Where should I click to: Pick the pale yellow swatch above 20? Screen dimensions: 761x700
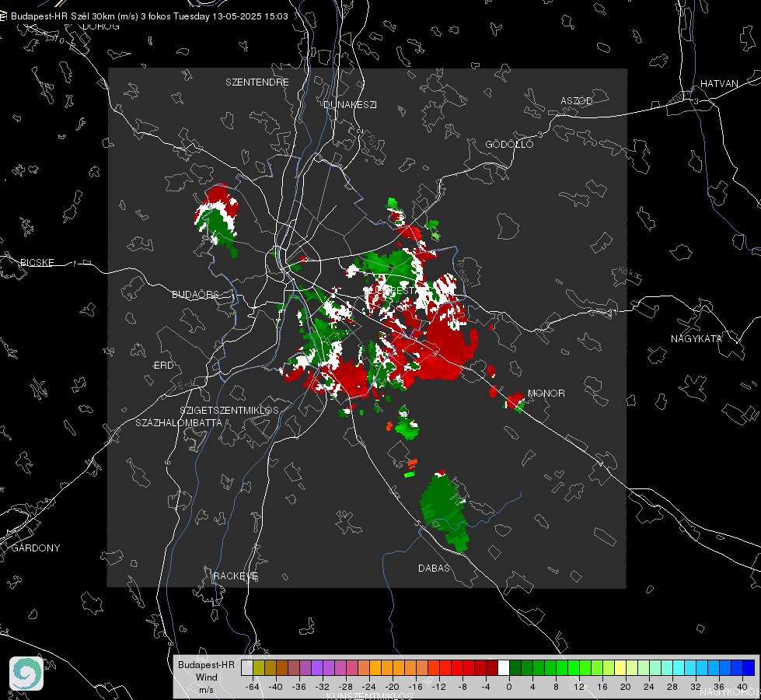point(620,667)
